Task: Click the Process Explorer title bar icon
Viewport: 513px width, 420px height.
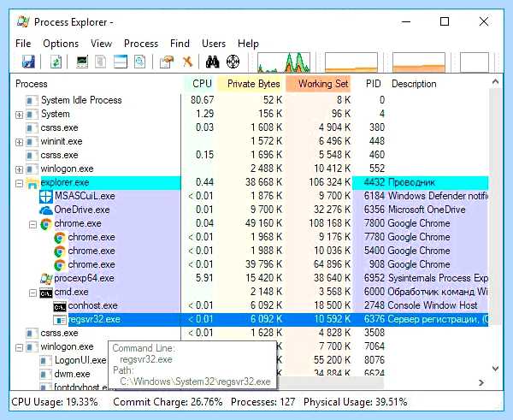Action: click(23, 22)
